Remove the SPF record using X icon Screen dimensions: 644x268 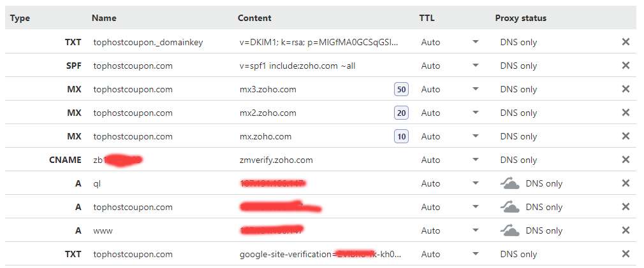tap(626, 66)
